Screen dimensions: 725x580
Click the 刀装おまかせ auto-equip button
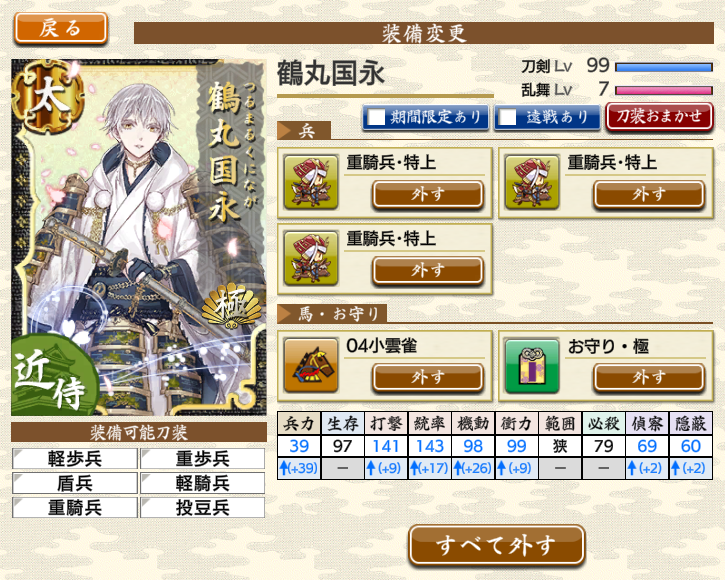(x=659, y=117)
